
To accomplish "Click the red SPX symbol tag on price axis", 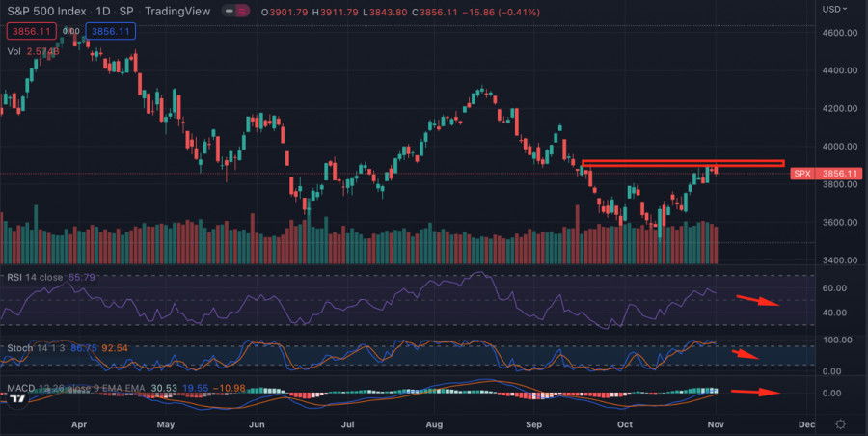I will (x=800, y=174).
